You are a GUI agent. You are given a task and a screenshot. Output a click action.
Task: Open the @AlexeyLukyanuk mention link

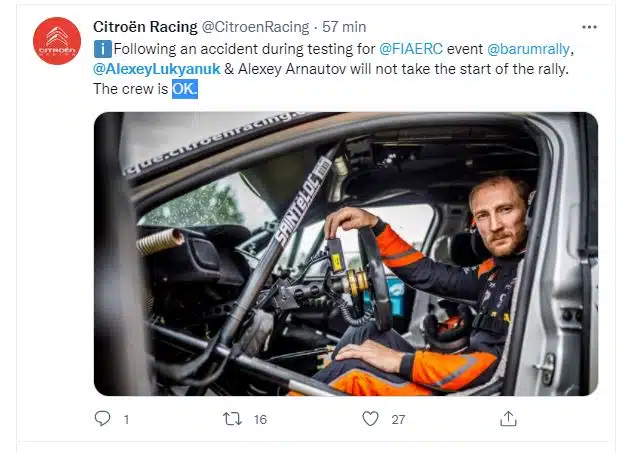point(157,69)
